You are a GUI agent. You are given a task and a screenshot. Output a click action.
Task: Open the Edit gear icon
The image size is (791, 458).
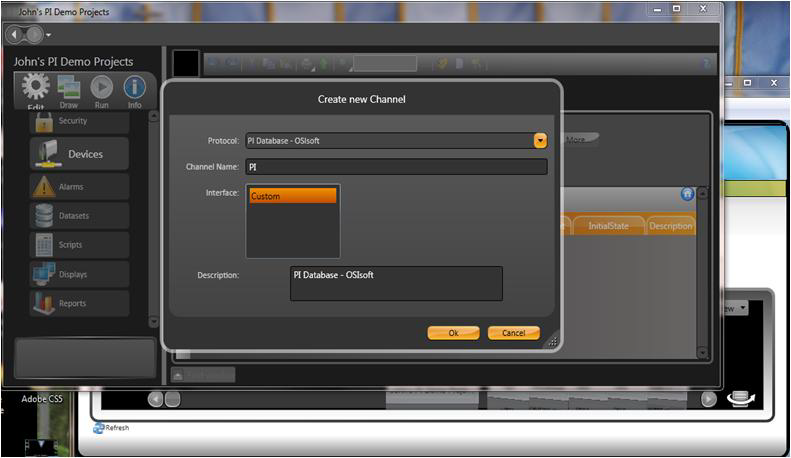pos(36,88)
